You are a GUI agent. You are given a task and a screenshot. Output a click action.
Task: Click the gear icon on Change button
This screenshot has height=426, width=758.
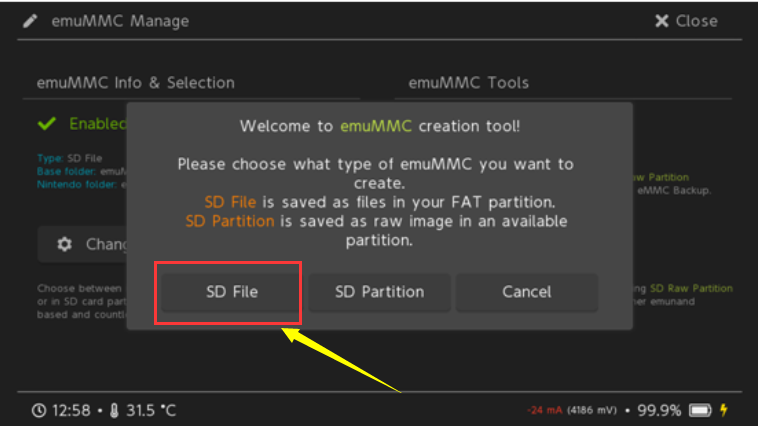[x=65, y=244]
